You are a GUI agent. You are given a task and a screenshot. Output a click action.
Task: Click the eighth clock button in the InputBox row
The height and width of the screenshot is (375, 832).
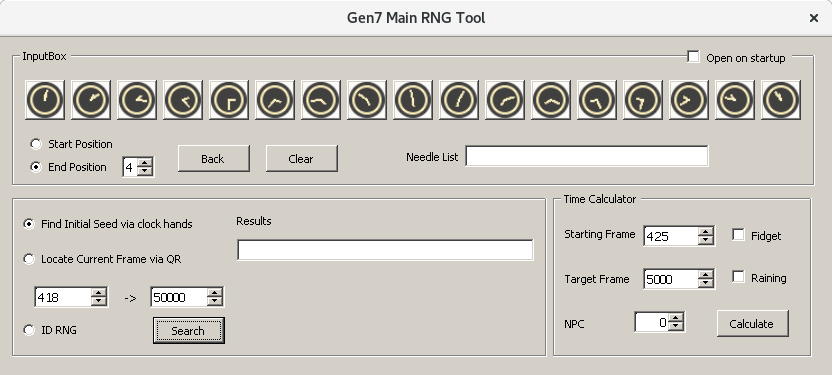(367, 100)
